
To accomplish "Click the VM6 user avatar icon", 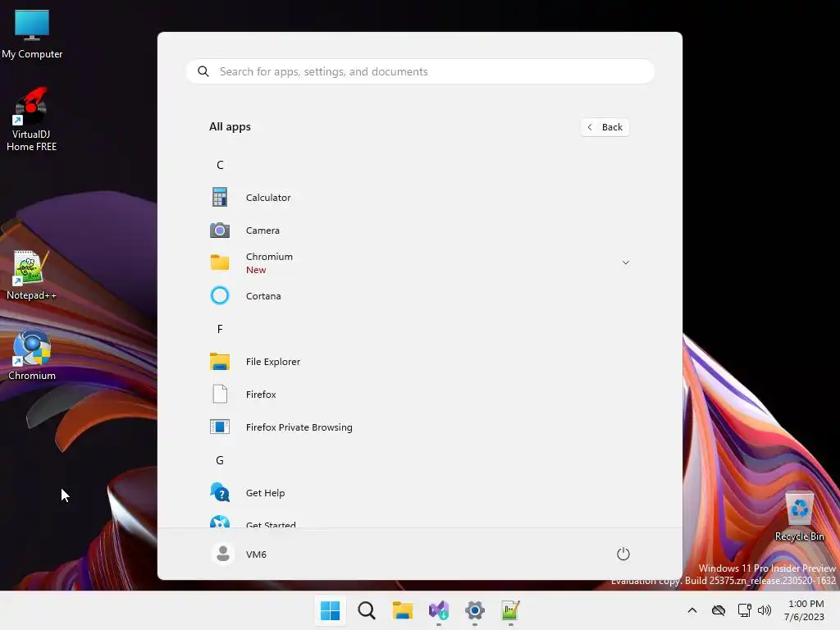I will point(223,554).
